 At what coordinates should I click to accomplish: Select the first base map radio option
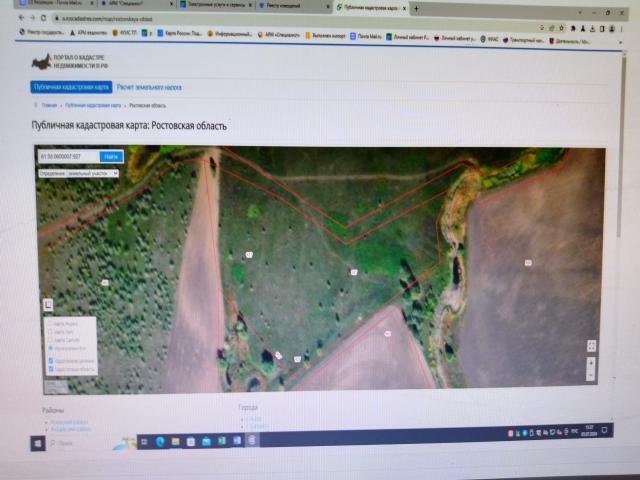[51, 323]
